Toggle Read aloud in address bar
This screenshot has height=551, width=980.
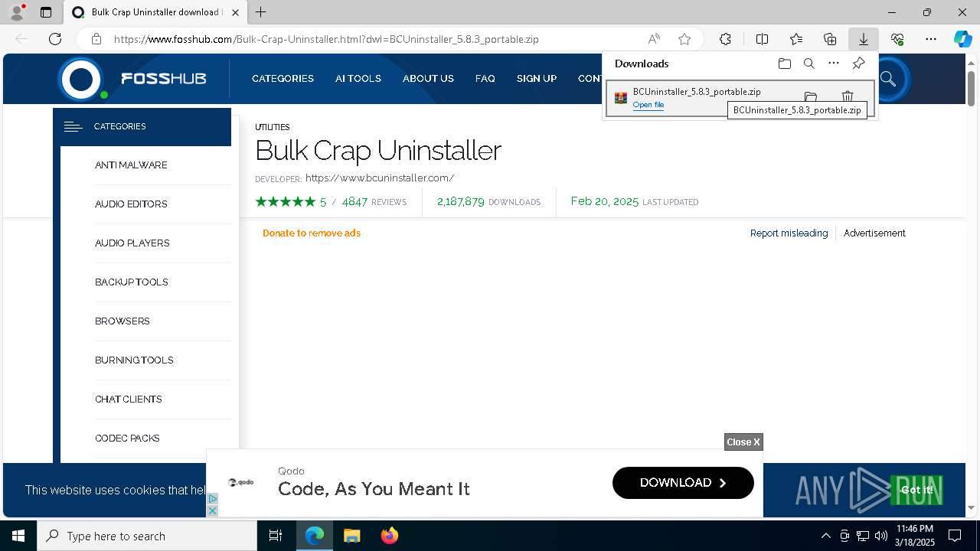pyautogui.click(x=654, y=39)
